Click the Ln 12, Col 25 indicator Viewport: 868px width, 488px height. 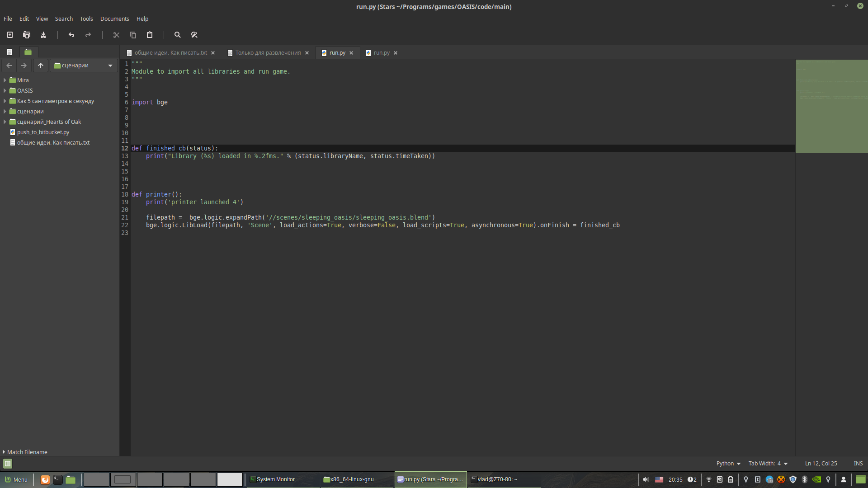pos(821,464)
